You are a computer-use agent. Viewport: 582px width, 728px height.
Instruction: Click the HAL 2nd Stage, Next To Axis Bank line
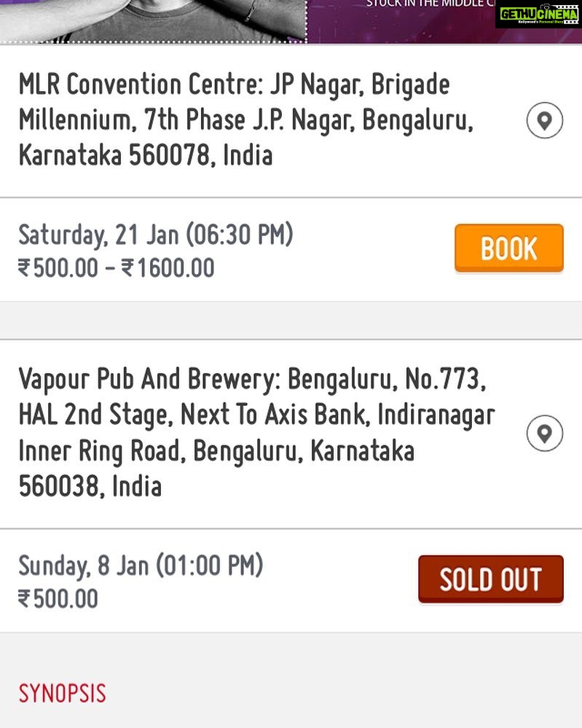(x=256, y=415)
